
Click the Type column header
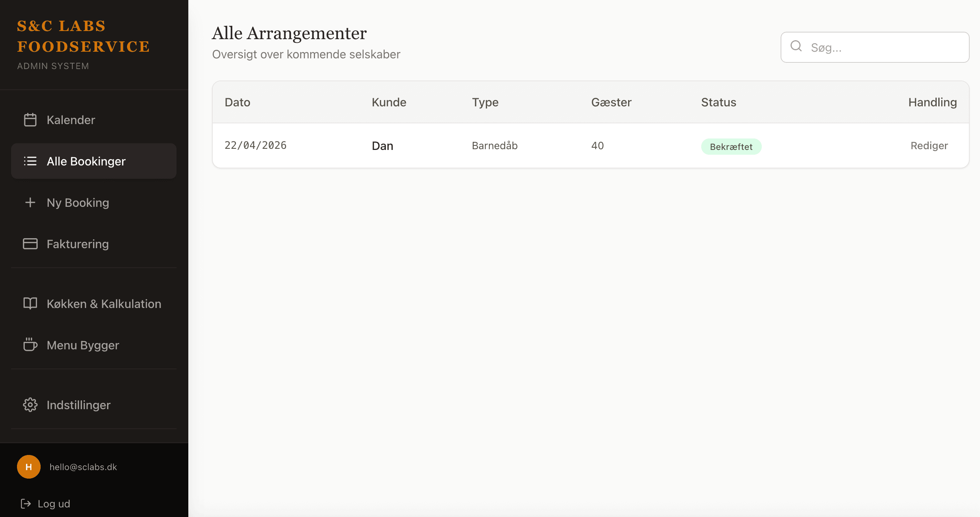[x=485, y=102]
